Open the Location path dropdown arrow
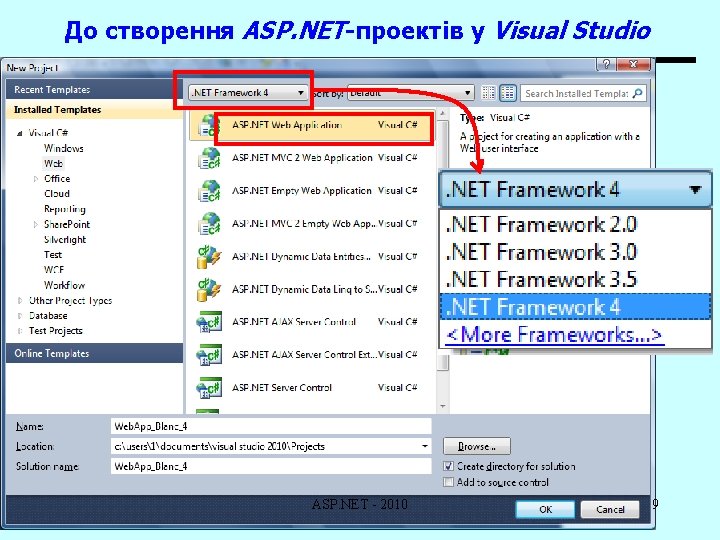720x540 pixels. (x=425, y=446)
